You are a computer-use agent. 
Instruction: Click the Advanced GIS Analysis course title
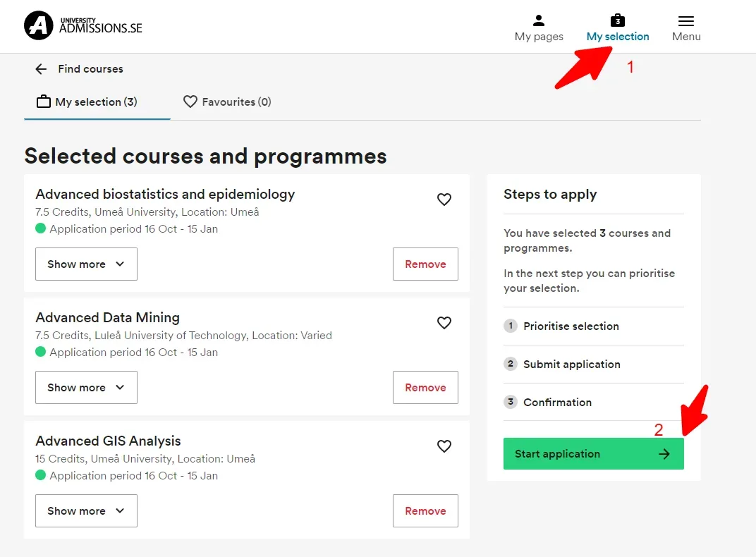click(x=109, y=441)
